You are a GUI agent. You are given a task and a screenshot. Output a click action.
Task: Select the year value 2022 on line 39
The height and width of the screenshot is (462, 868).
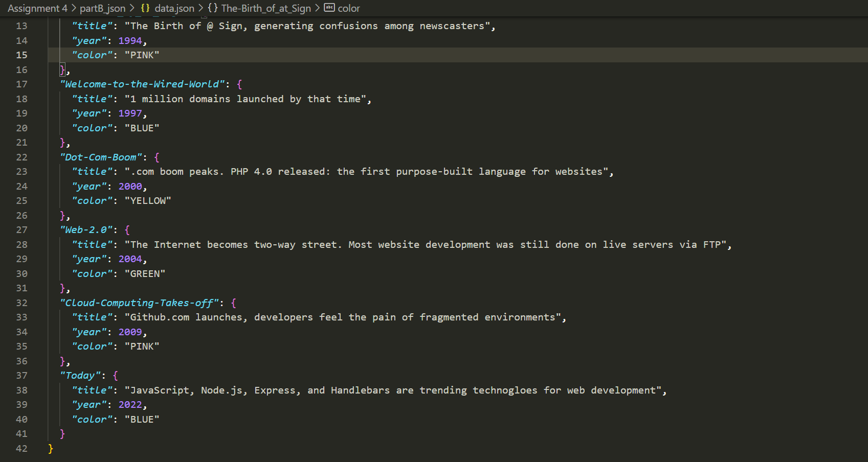pos(130,404)
